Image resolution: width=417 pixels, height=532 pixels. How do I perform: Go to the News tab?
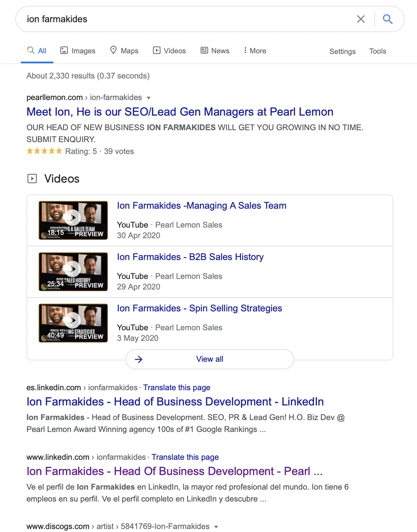[215, 51]
